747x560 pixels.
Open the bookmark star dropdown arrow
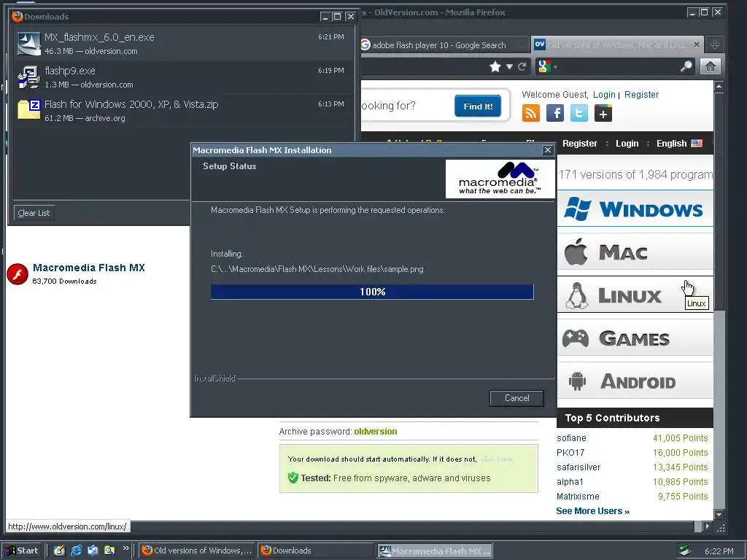point(508,66)
